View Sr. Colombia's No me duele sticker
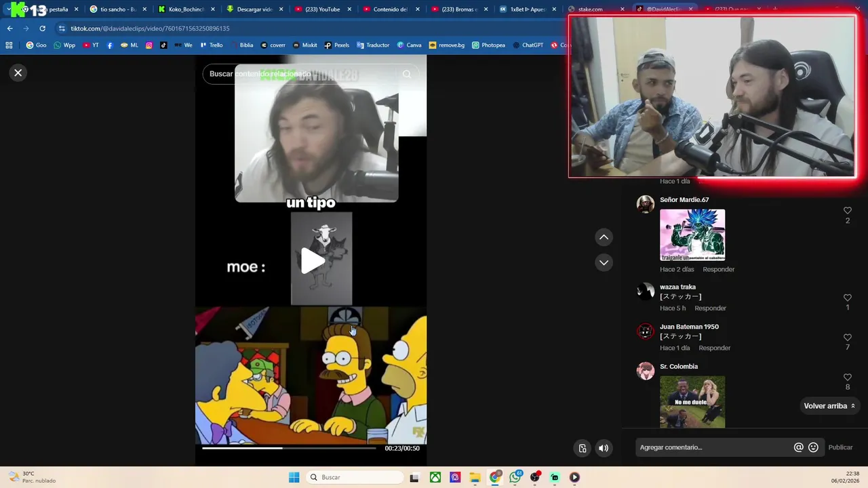Screen dimensions: 868x488 point(692,402)
